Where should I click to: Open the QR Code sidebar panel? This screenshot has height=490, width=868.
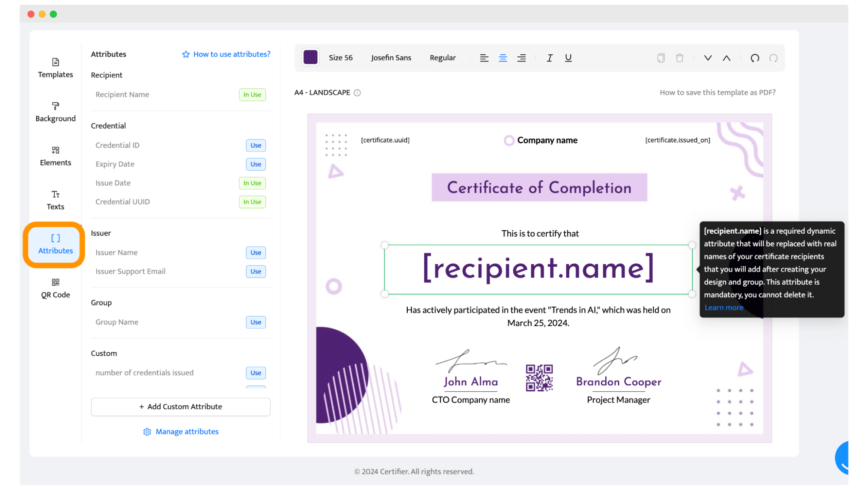pyautogui.click(x=56, y=288)
